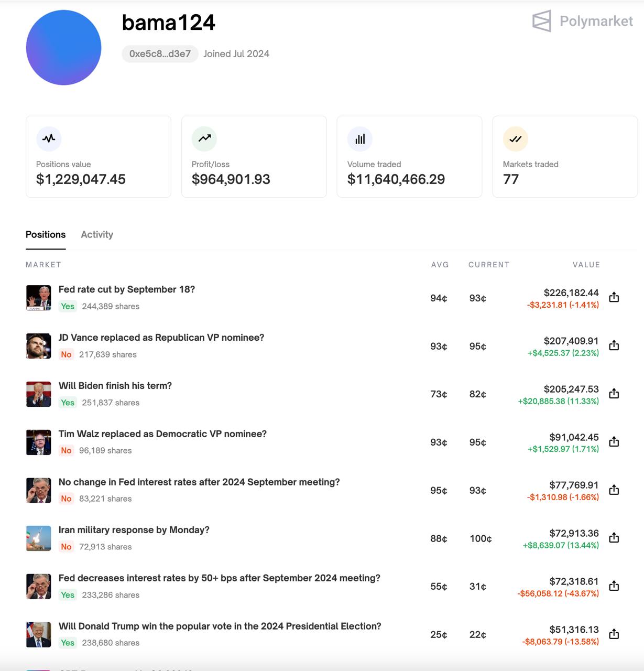644x671 pixels.
Task: Share the Iran military response position
Action: 614,538
